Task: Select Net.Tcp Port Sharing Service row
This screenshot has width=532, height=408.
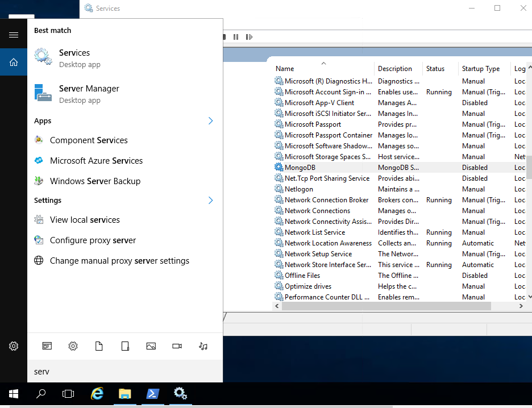Action: 400,178
